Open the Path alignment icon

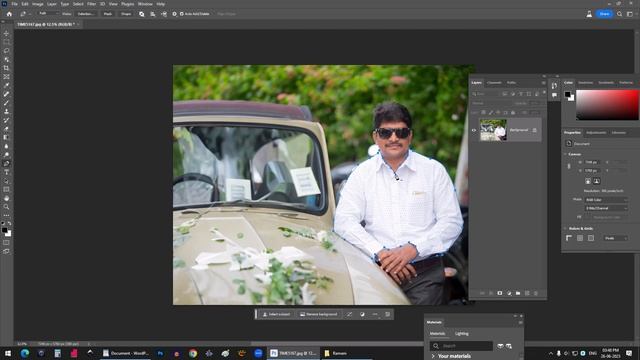click(153, 14)
